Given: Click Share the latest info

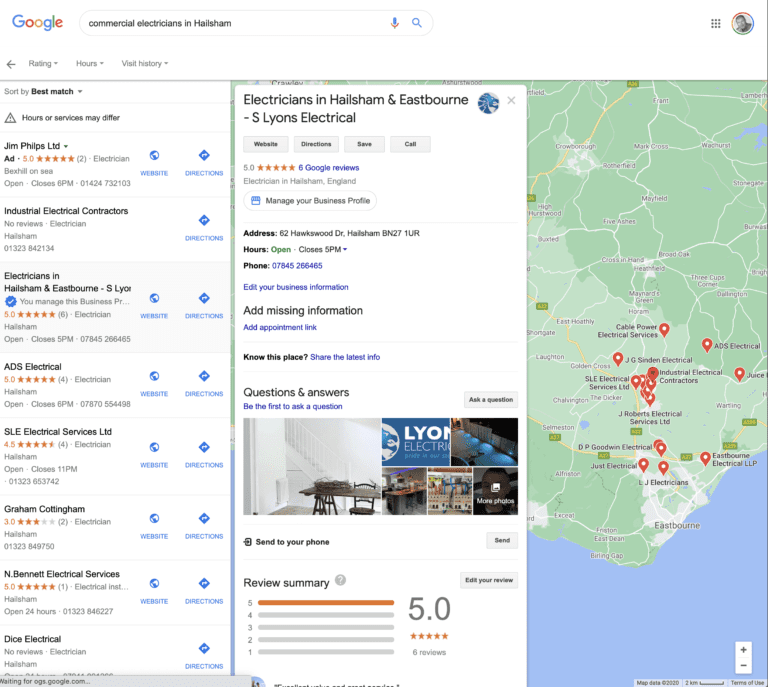Looking at the screenshot, I should 345,357.
